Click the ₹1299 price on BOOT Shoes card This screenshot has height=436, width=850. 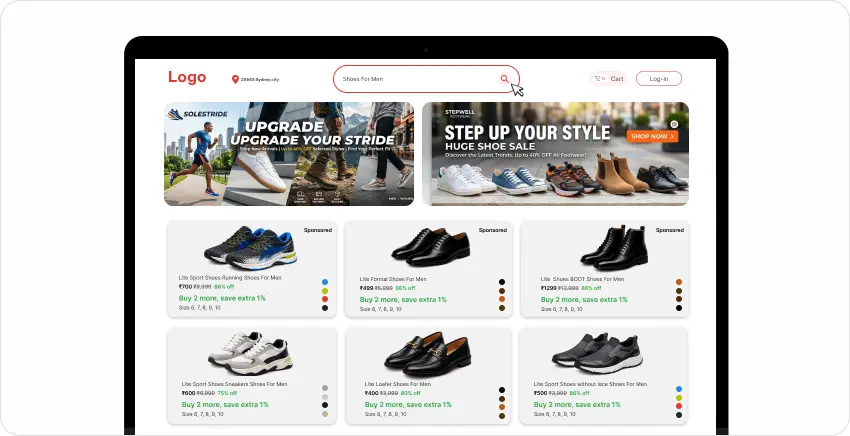pyautogui.click(x=549, y=288)
